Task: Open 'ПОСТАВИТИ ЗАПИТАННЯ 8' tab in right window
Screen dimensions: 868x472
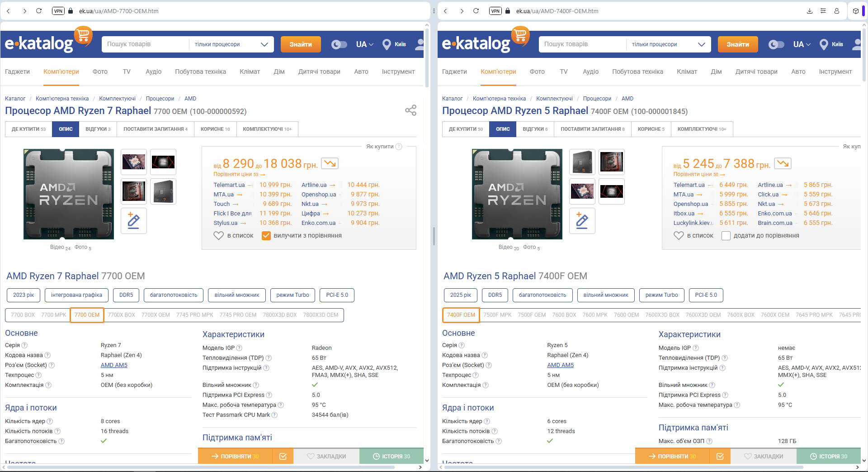Action: 593,129
